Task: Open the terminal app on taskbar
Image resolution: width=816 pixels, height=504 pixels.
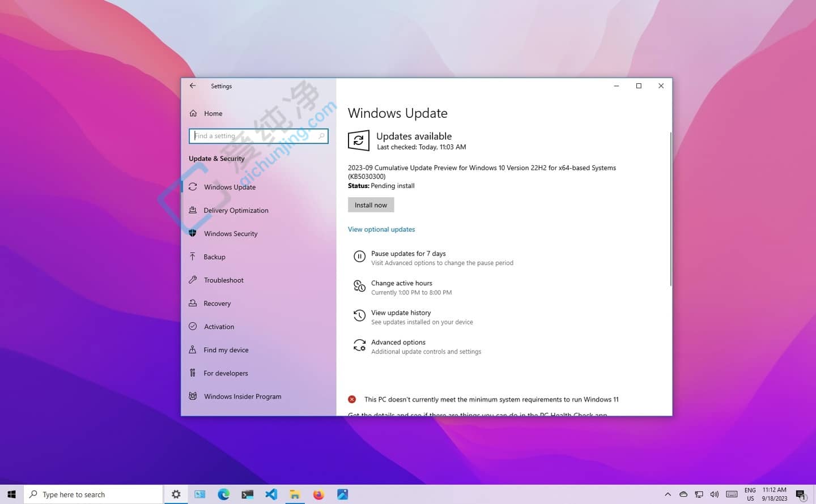Action: (x=248, y=494)
